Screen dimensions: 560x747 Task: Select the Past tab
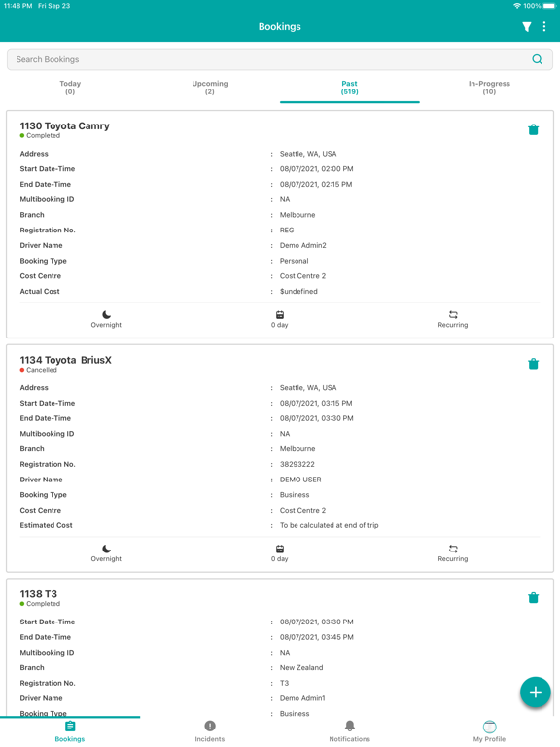tap(350, 88)
